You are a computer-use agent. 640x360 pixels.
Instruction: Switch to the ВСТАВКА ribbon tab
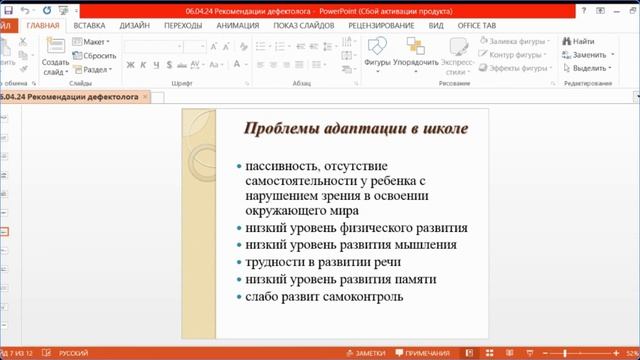coord(89,25)
